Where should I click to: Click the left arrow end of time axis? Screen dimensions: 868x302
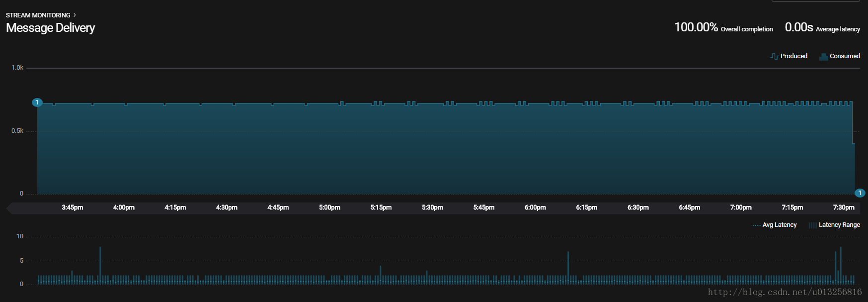click(x=9, y=208)
